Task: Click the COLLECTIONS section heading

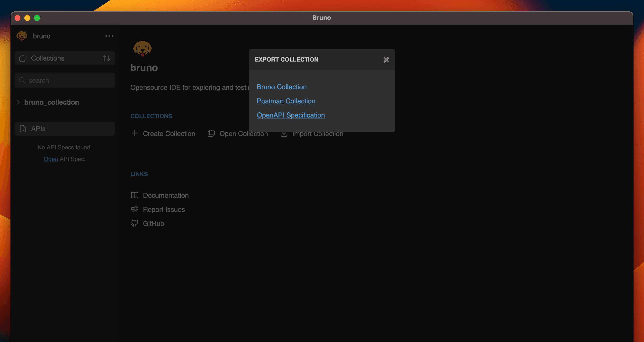Action: (151, 116)
